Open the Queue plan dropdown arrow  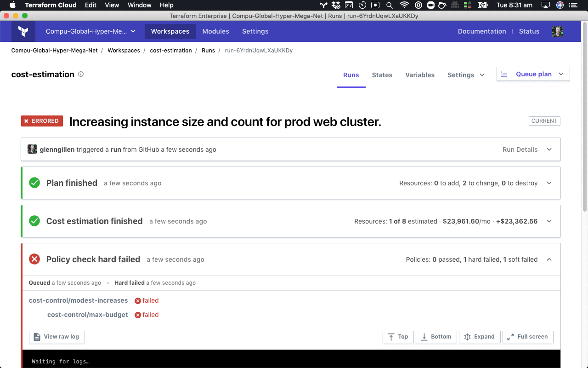pyautogui.click(x=561, y=74)
